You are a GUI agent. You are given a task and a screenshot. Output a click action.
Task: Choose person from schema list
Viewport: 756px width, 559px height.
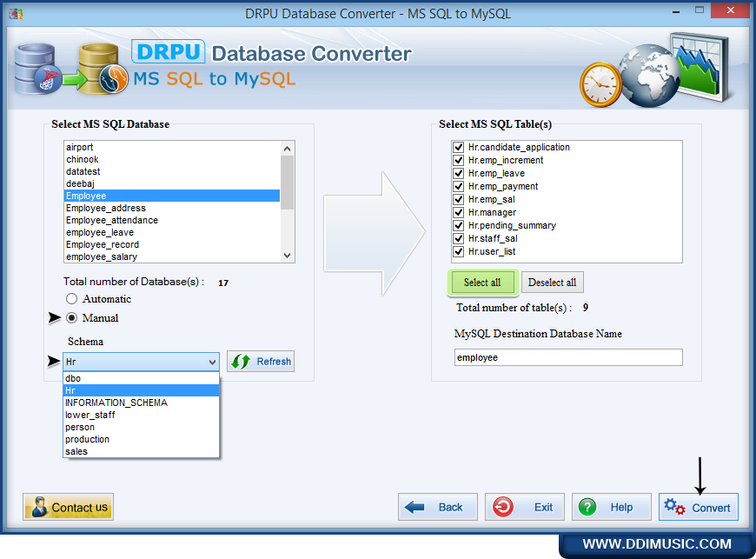142,428
